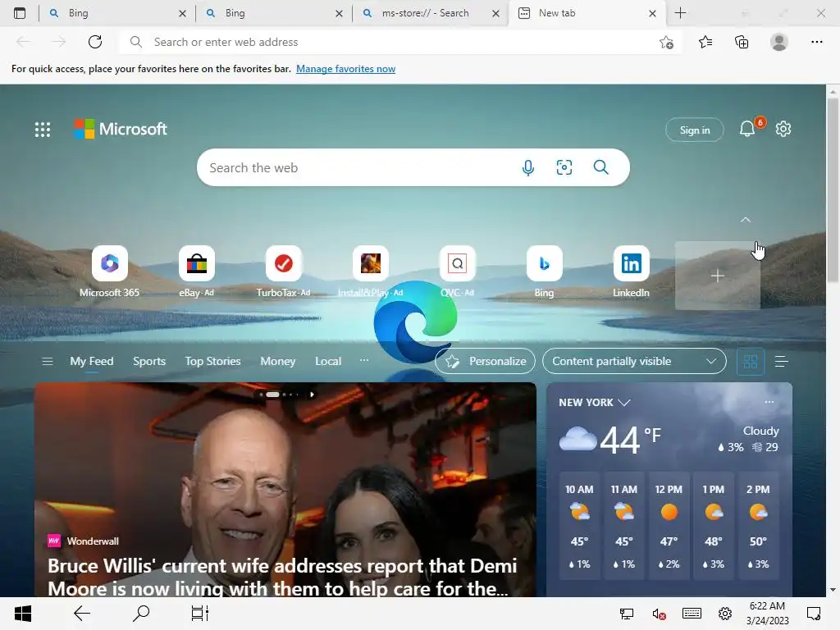The width and height of the screenshot is (840, 630).
Task: Click the Sign in button
Action: coord(695,130)
